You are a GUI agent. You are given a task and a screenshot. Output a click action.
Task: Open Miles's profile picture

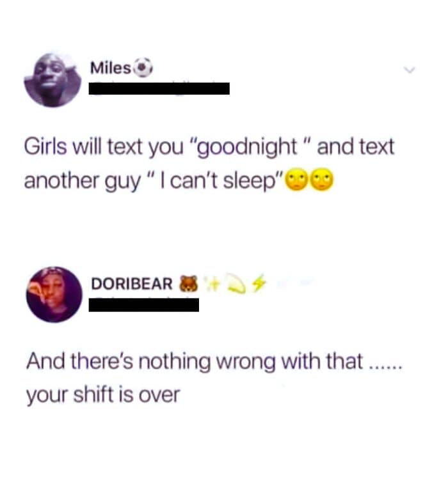(x=53, y=80)
